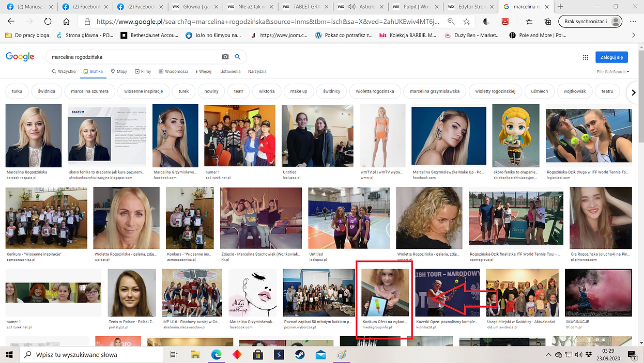Viewport: 644px width, 363px height.
Task: Expand the Filtr SafeSearch dropdown
Action: point(613,72)
